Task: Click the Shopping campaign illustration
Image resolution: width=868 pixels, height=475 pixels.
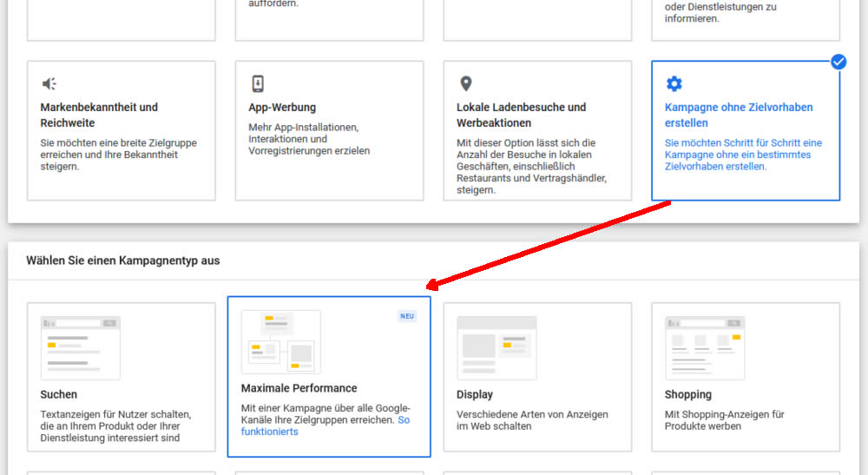Action: pyautogui.click(x=705, y=347)
